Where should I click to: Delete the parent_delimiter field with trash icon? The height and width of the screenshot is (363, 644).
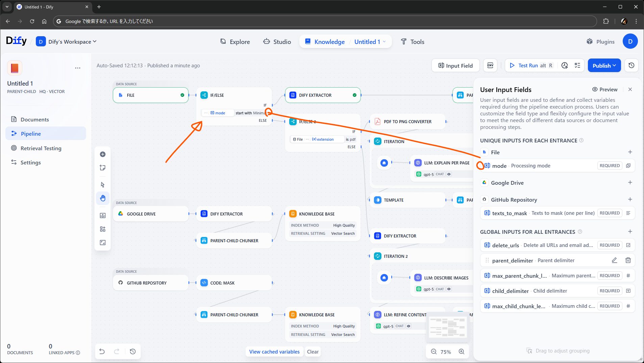[x=628, y=260]
